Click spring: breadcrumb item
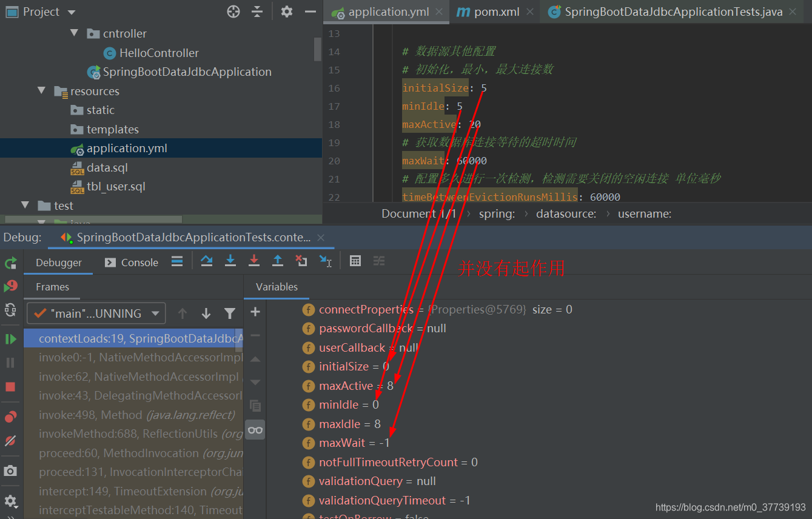This screenshot has width=812, height=519. pos(497,213)
